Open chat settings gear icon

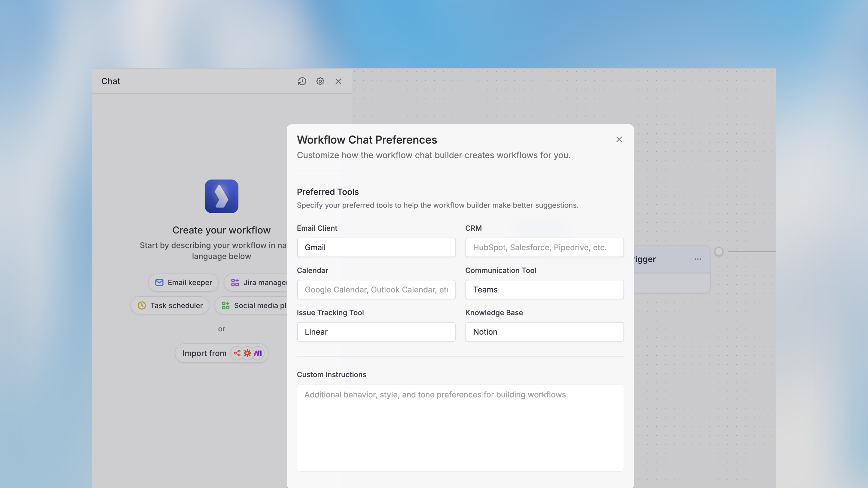[320, 81]
